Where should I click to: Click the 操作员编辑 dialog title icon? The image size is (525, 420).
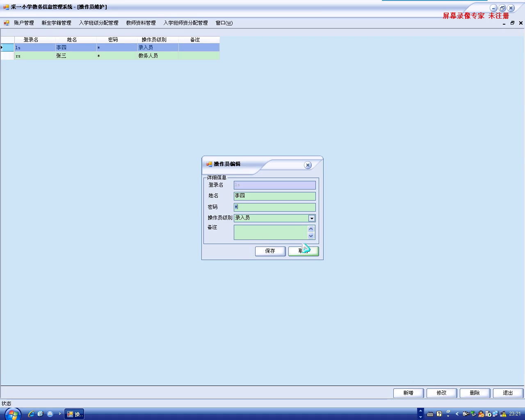[209, 164]
